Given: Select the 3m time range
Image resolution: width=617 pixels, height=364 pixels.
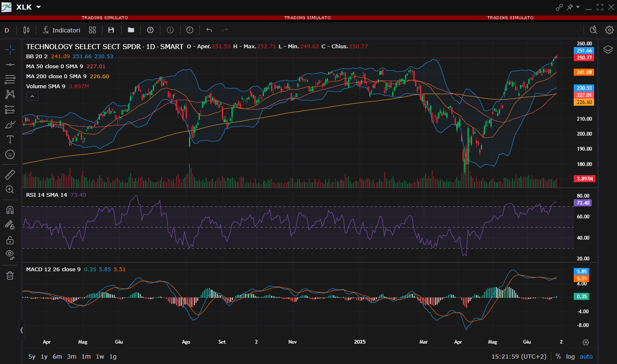Looking at the screenshot, I should click(72, 357).
